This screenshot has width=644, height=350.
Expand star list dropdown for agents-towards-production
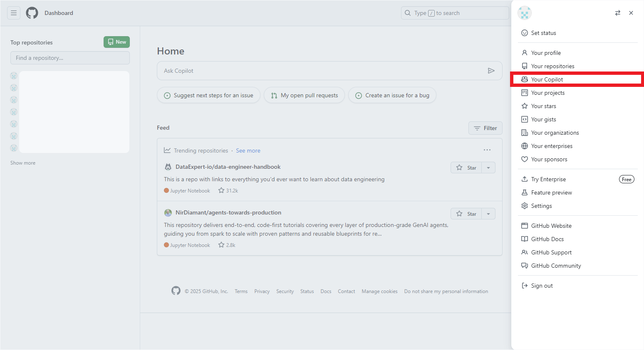(x=488, y=214)
